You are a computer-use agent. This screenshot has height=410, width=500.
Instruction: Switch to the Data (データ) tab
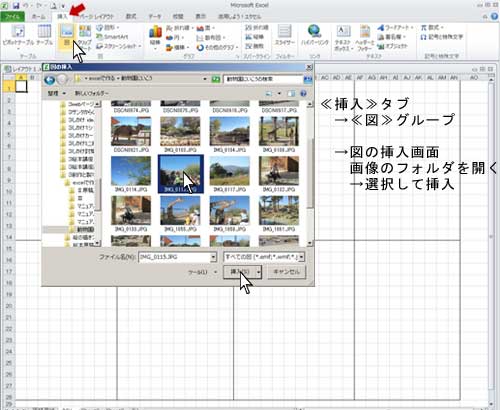155,16
